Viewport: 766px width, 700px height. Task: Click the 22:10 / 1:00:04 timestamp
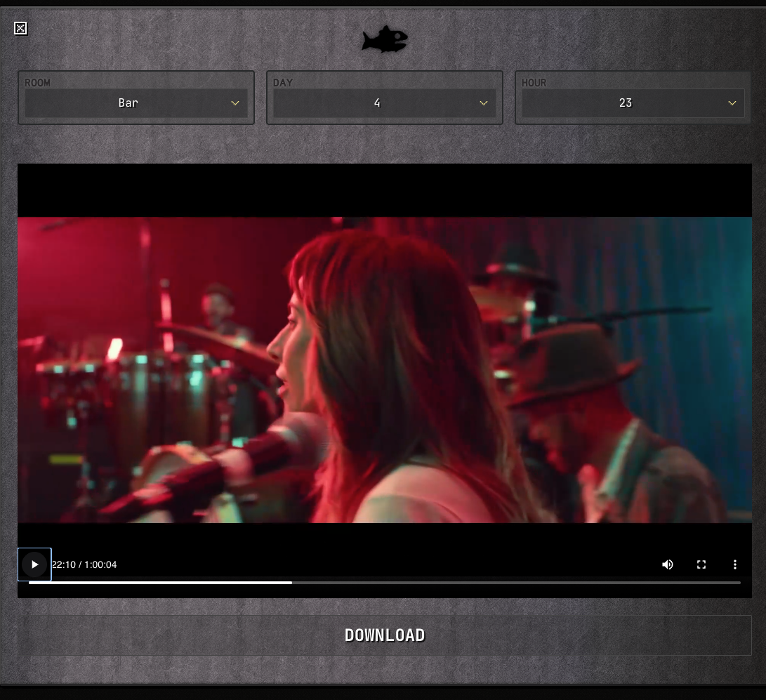pos(84,564)
